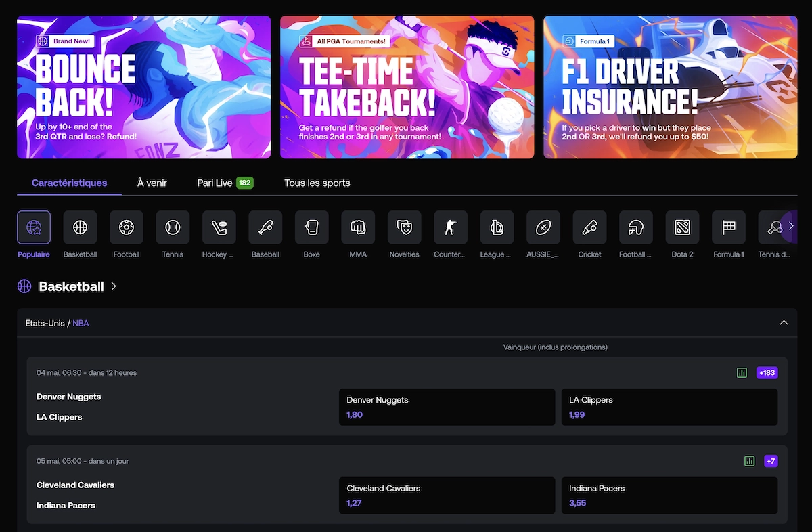Open the F1 Driver Insurance banner
This screenshot has width=812, height=532.
pos(670,87)
